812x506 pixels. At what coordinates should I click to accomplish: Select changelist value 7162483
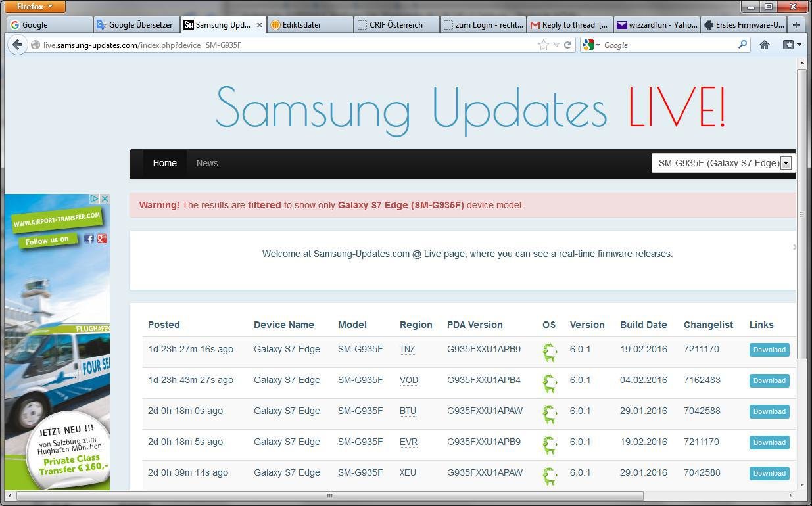702,380
